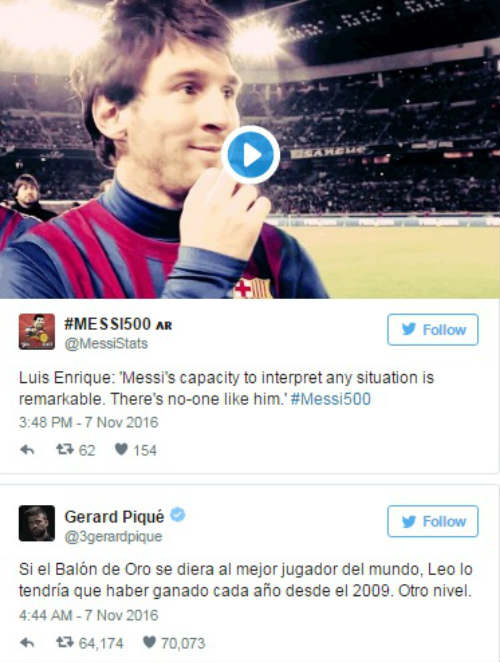Open the #Messi500 hashtag link
Image resolution: width=500 pixels, height=662 pixels.
(x=331, y=399)
